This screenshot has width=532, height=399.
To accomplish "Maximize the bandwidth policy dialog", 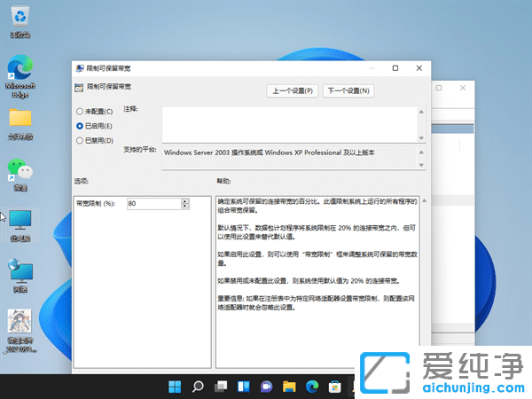I will point(395,68).
